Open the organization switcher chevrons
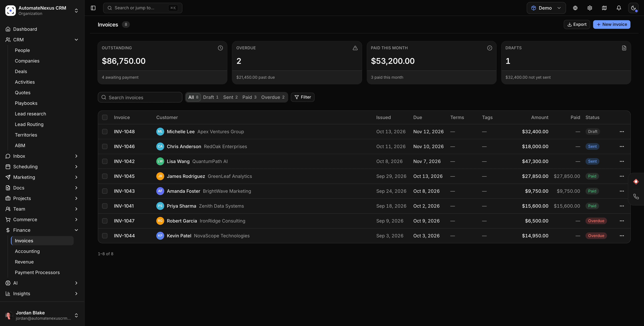Screen dimensions: 644x326 76,11
